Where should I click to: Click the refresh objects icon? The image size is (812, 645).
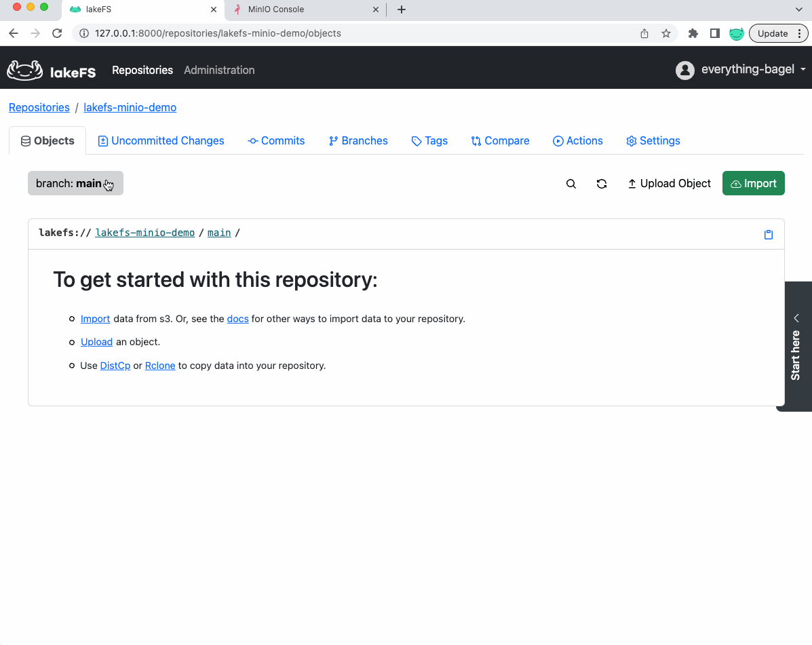[602, 184]
